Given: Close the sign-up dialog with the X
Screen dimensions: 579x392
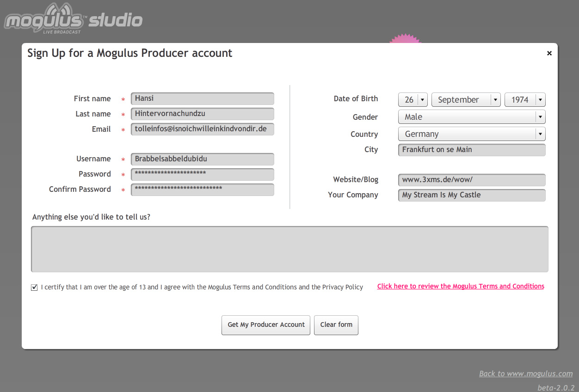Looking at the screenshot, I should [549, 53].
